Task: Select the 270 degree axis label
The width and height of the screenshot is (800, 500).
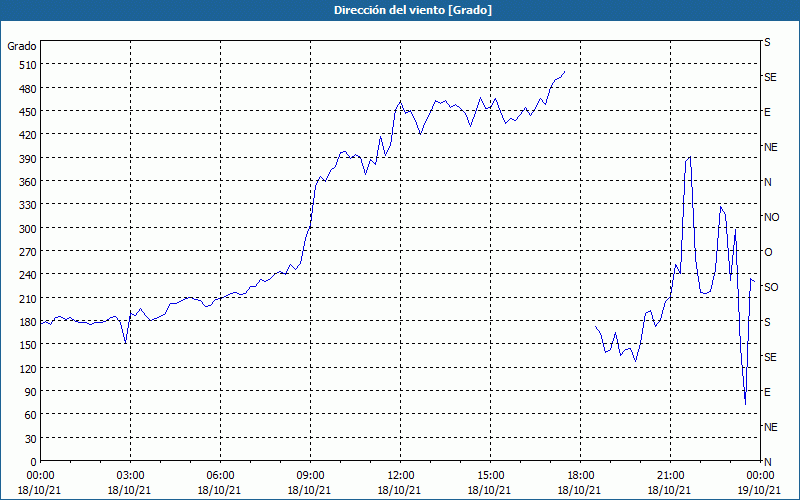Action: [x=28, y=252]
